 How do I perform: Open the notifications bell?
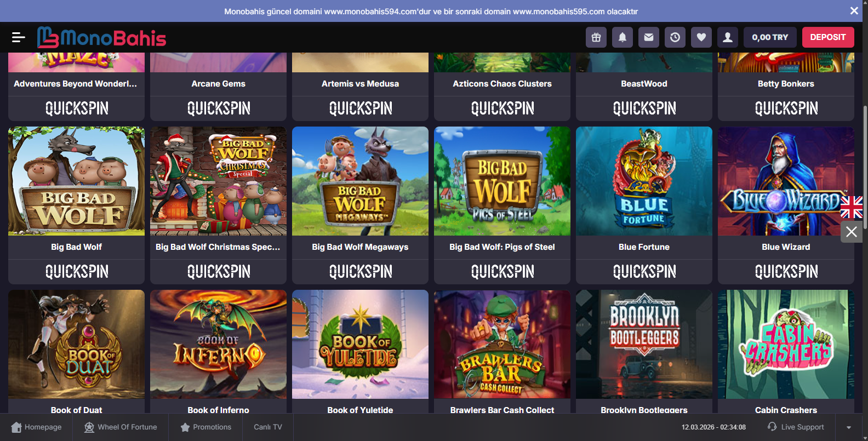tap(622, 37)
